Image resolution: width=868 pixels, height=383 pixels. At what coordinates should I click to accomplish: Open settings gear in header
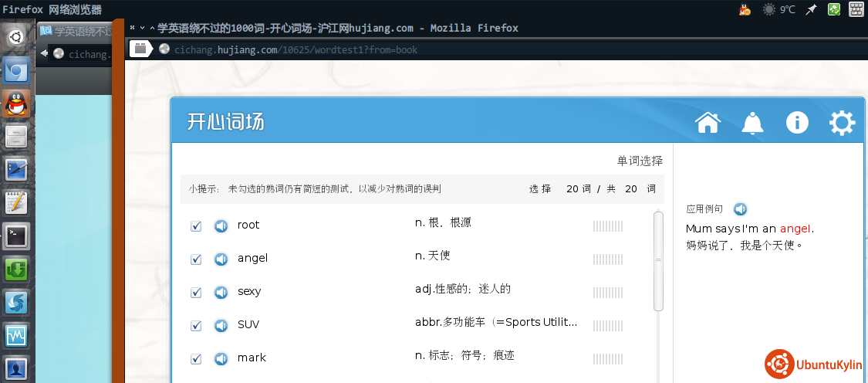coord(842,123)
